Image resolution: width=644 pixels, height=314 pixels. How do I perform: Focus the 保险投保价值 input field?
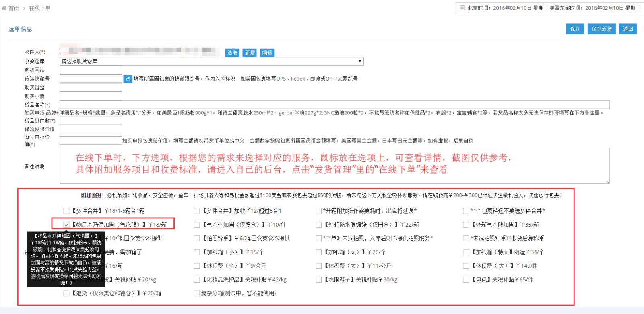point(91,129)
